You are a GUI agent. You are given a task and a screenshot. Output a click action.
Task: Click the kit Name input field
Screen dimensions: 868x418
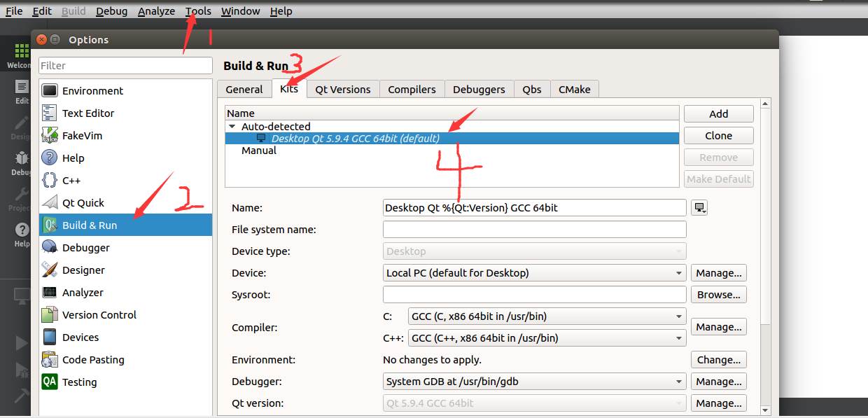pos(535,208)
